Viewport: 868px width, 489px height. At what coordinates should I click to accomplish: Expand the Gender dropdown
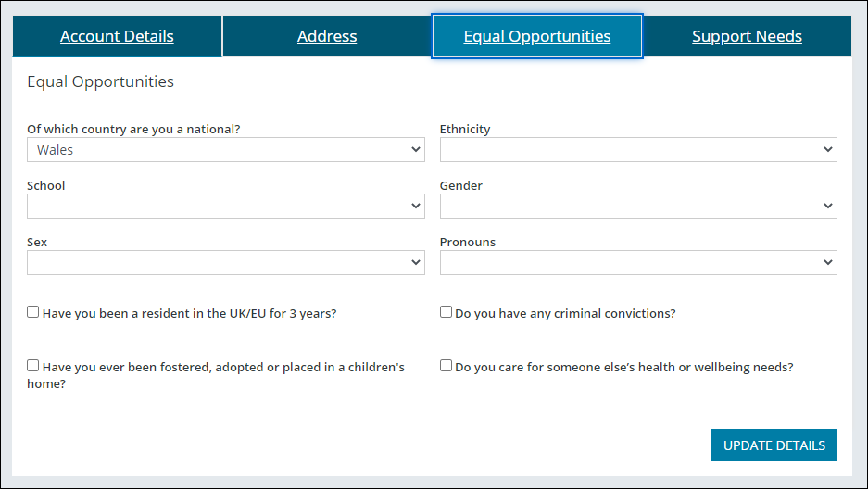[x=637, y=207]
